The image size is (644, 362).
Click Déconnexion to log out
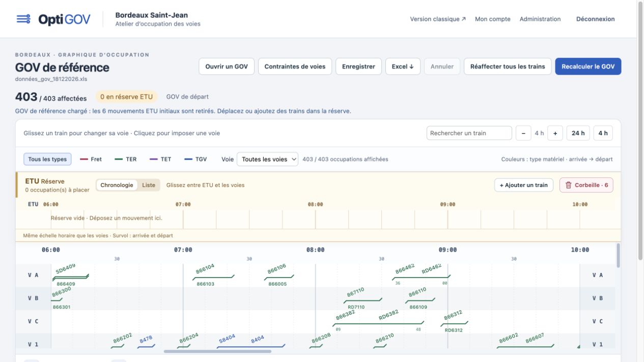pyautogui.click(x=596, y=19)
